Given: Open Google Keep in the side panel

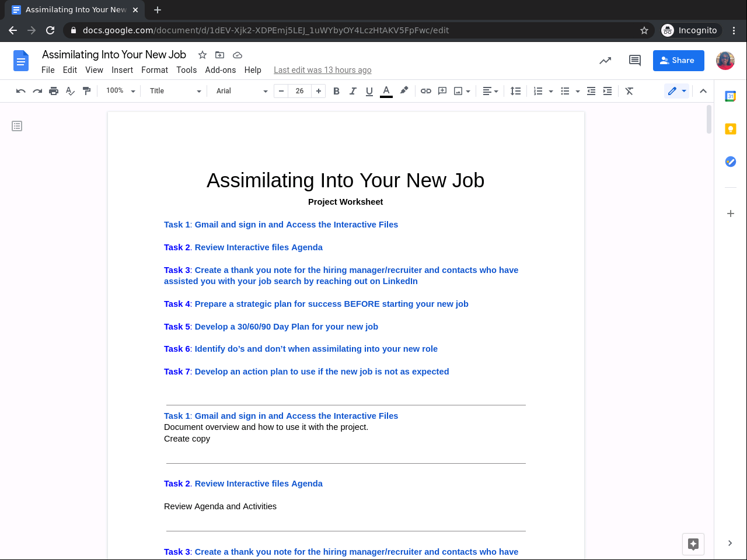Looking at the screenshot, I should pyautogui.click(x=730, y=129).
